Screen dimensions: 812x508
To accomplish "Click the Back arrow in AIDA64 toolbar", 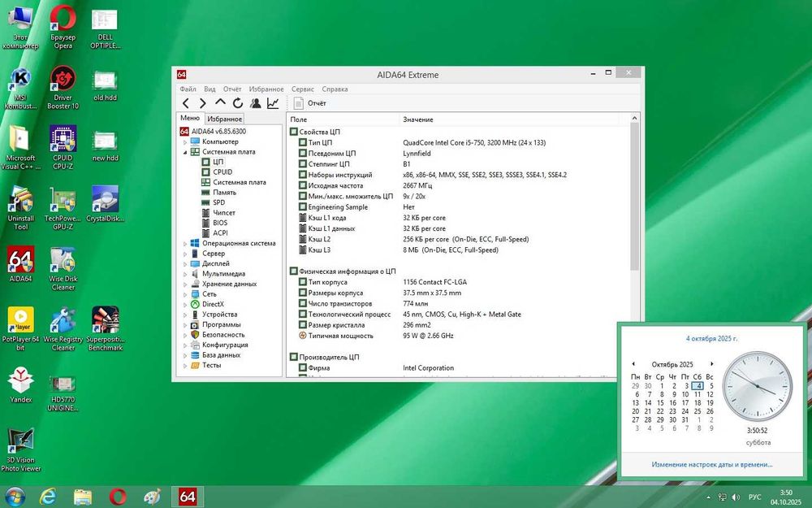I will coord(186,103).
